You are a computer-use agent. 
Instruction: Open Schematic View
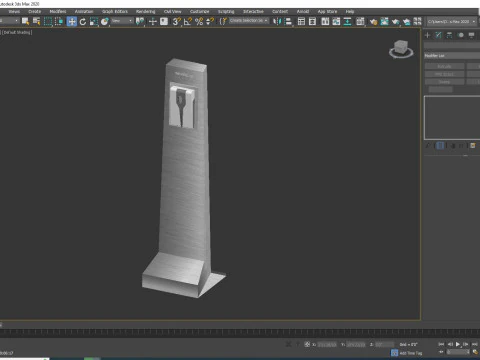[x=347, y=22]
